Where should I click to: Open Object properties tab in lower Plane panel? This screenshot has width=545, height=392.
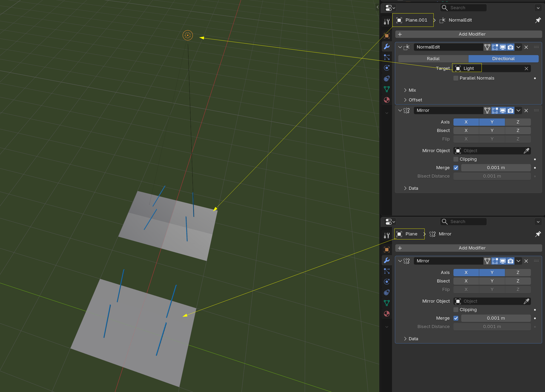(x=387, y=249)
